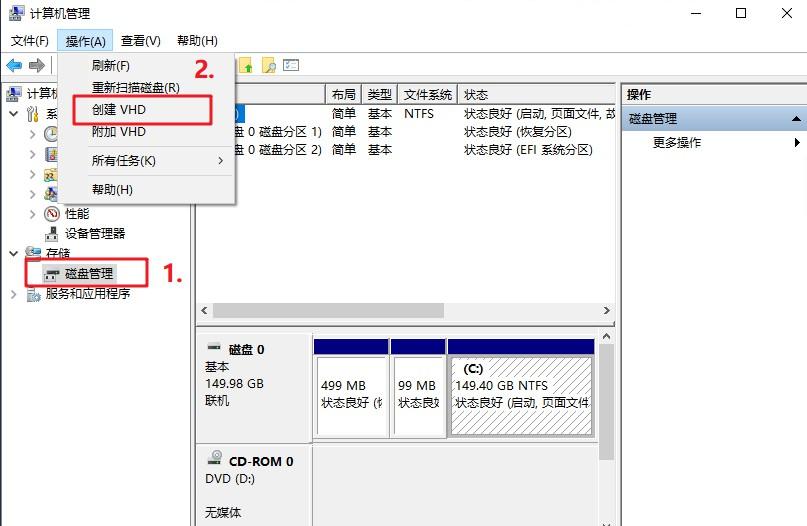Viewport: 807px width, 526px height.
Task: Click the Performance (性能) tree icon
Action: 51,214
